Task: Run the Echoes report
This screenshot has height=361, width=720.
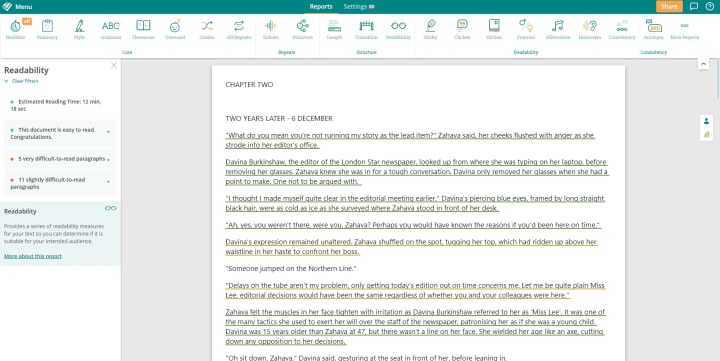Action: 271,29
